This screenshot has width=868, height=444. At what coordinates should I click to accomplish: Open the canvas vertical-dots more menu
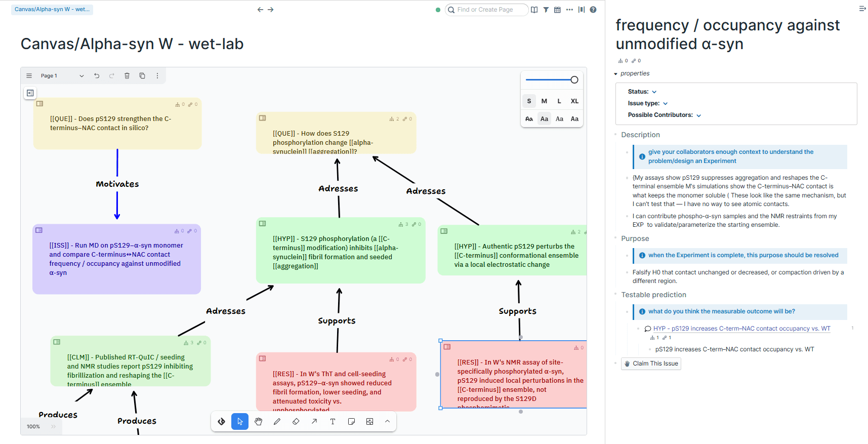click(x=157, y=76)
